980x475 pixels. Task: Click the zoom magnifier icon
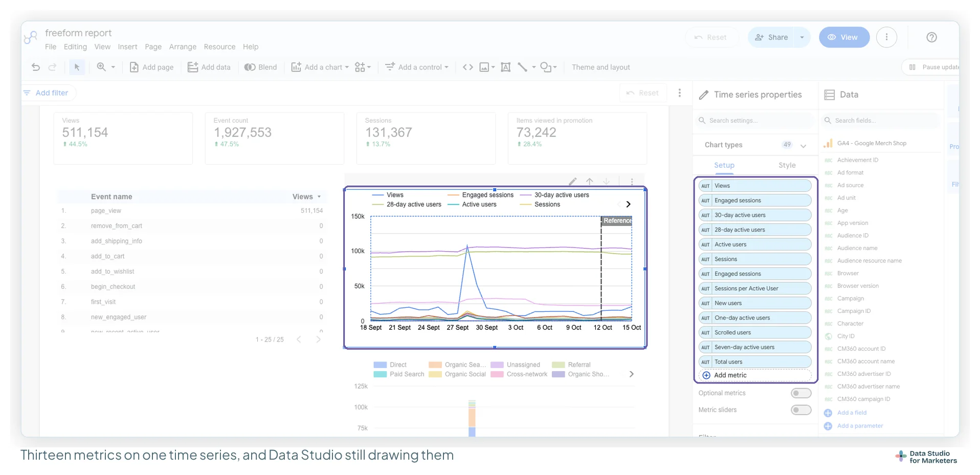pos(101,67)
